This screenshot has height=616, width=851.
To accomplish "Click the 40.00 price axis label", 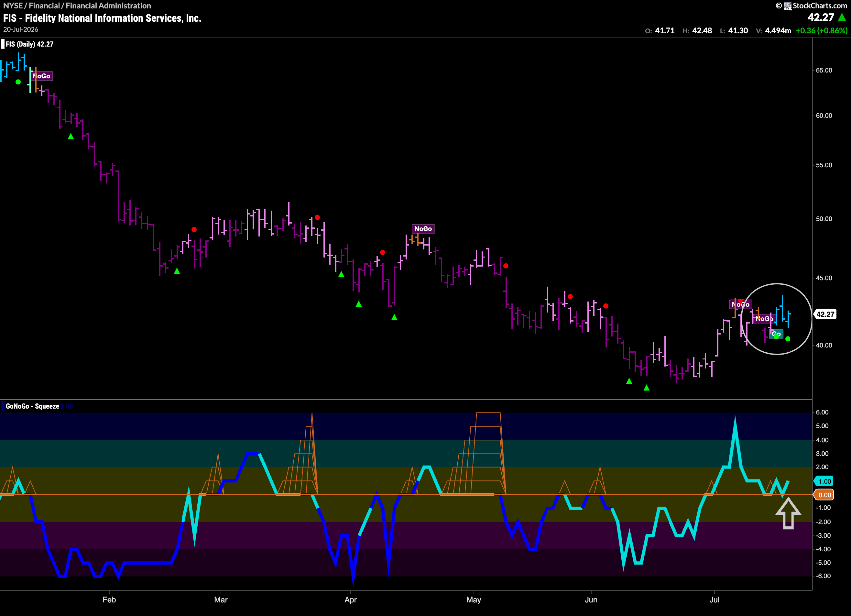I will coord(824,345).
